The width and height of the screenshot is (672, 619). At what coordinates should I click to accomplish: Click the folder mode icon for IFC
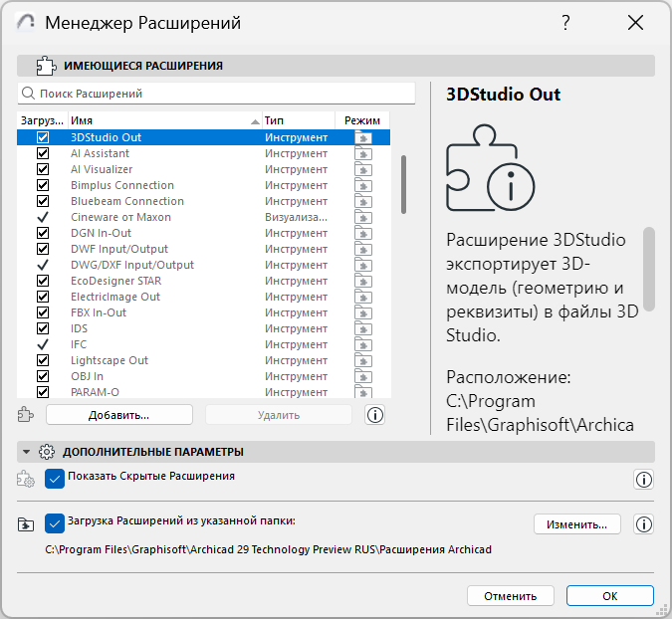point(363,344)
